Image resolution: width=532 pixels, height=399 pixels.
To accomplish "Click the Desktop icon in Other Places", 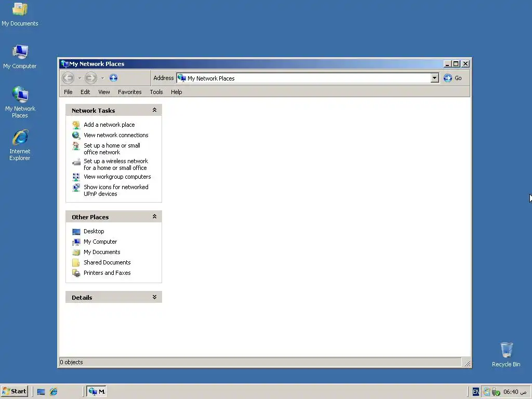I will [x=76, y=231].
